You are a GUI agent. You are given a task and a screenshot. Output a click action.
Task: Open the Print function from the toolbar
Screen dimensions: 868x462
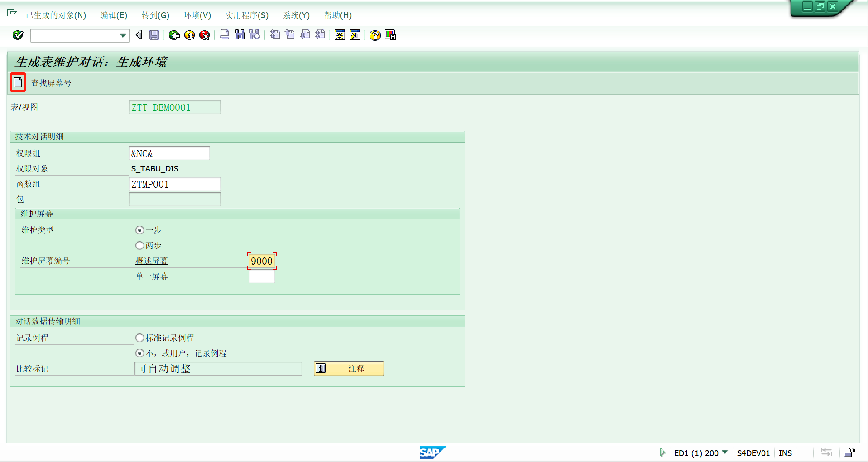coord(224,35)
